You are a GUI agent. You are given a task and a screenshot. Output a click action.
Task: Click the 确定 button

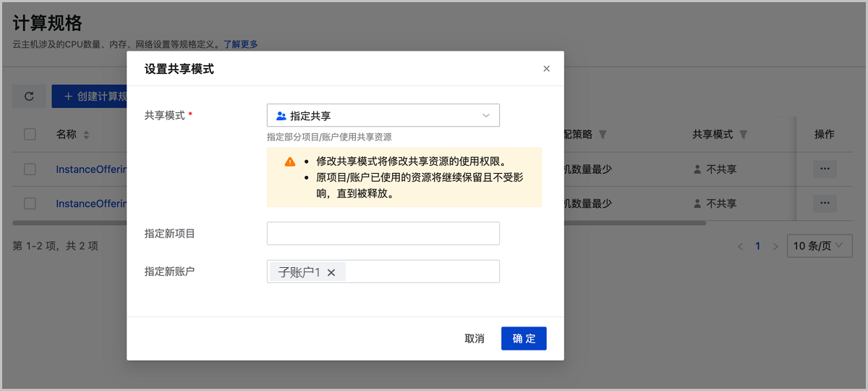(x=524, y=339)
